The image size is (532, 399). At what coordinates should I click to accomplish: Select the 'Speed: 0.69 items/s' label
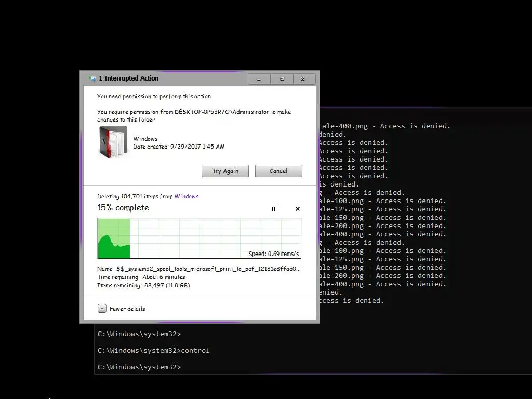(273, 254)
